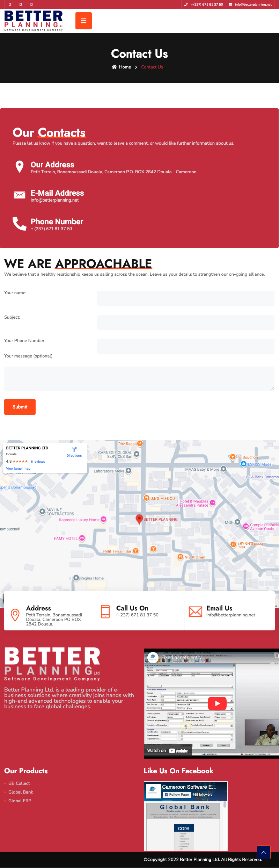Image resolution: width=279 pixels, height=868 pixels.
Task: Click into the Your Phone Number field
Action: (186, 346)
